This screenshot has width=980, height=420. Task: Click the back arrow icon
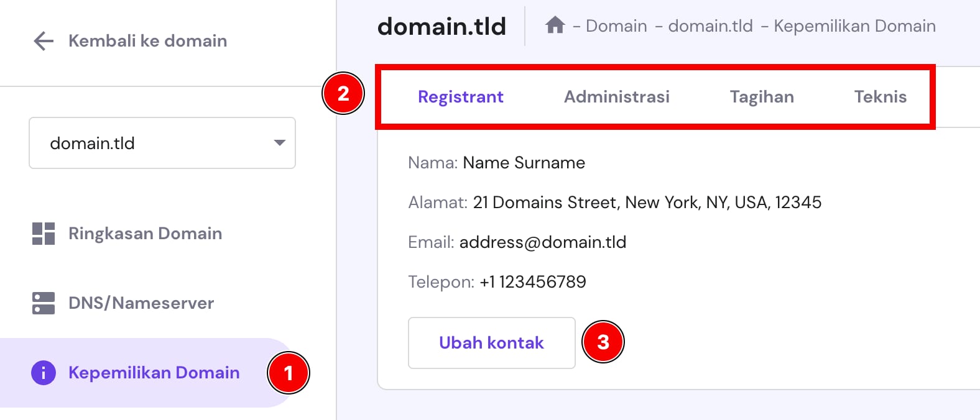[x=44, y=41]
